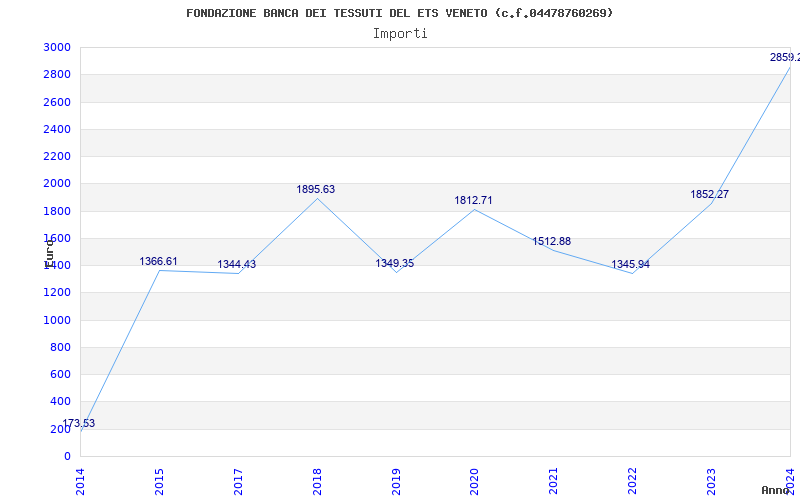Click the y-axis value 1800

[x=57, y=211]
